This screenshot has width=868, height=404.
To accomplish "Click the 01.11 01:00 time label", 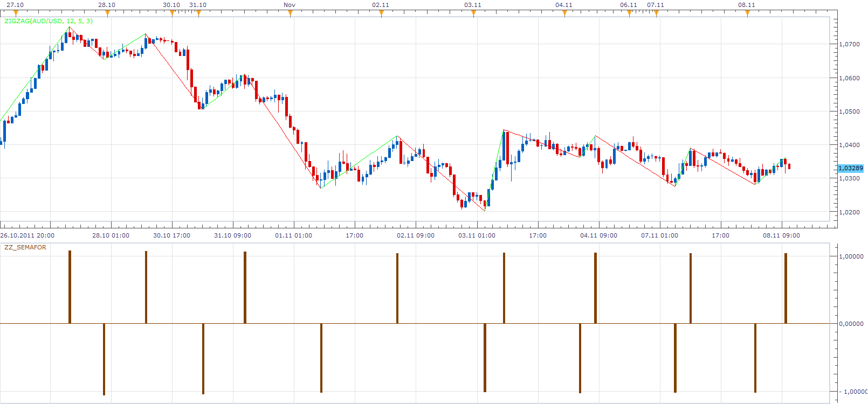I will pyautogui.click(x=293, y=235).
